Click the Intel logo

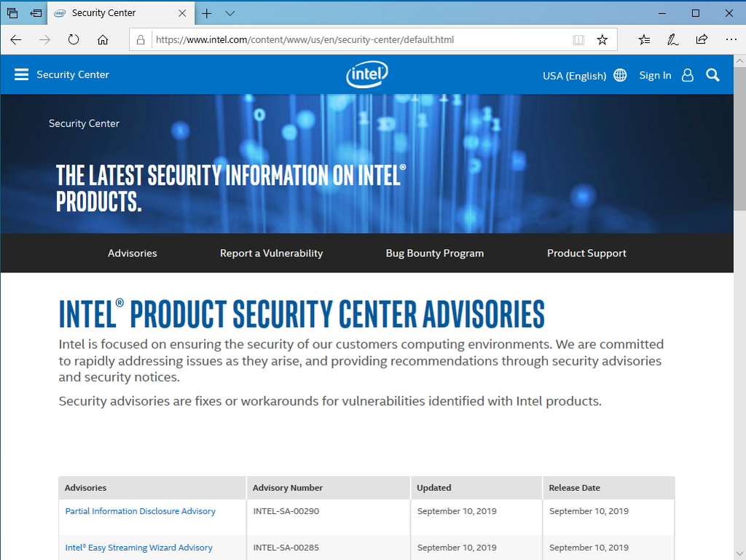(x=366, y=74)
